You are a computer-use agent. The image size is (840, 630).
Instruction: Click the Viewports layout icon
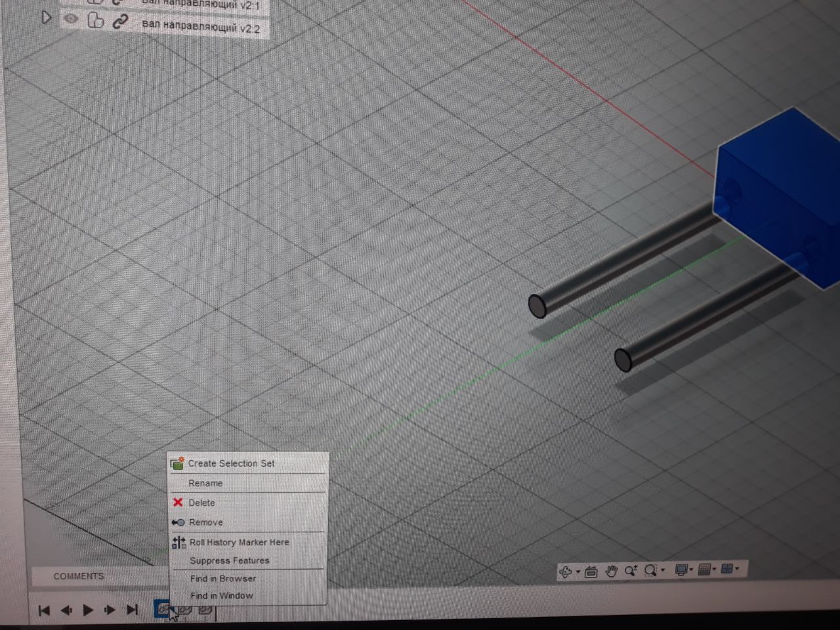(x=726, y=568)
